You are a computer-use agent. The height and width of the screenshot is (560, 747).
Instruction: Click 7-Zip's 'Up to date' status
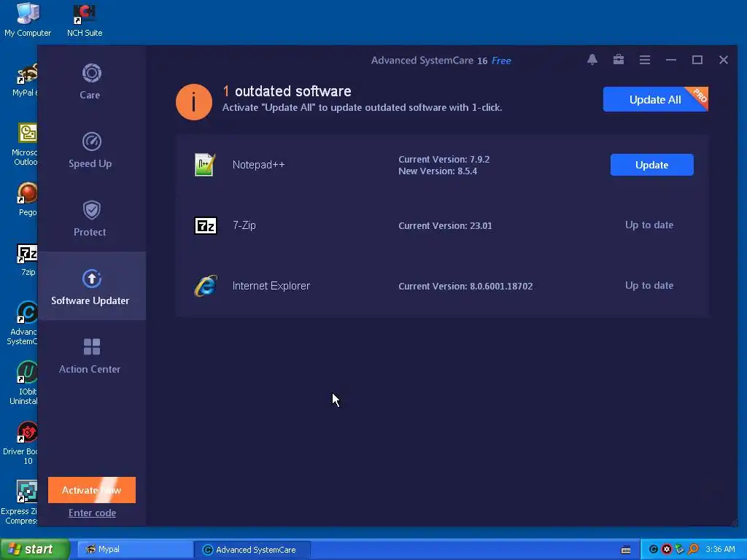click(x=649, y=225)
